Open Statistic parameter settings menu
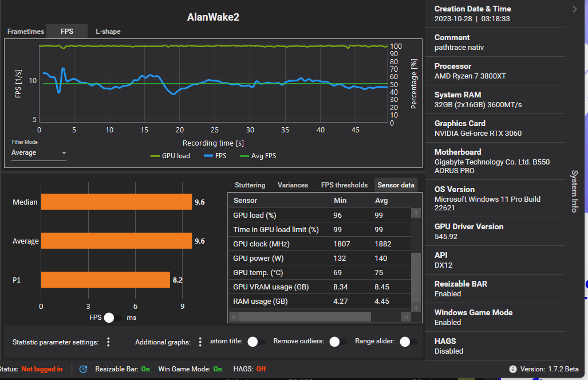The image size is (588, 380). coord(108,342)
